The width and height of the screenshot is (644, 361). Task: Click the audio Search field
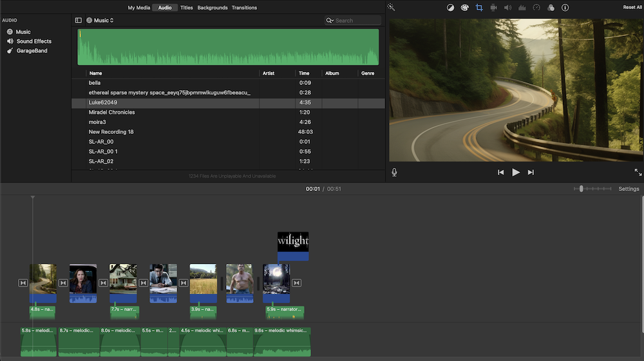[x=353, y=20]
